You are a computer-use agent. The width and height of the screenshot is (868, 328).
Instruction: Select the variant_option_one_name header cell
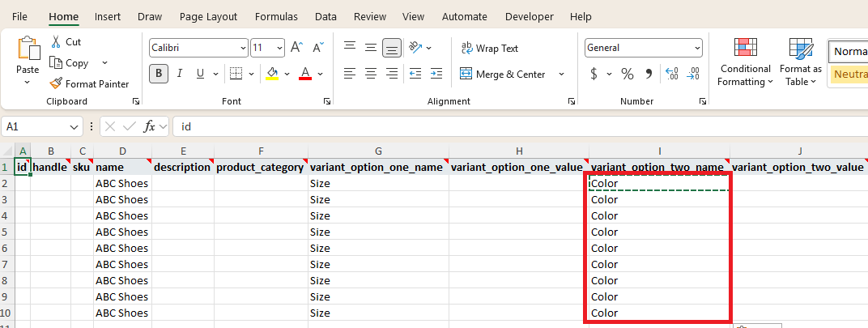pyautogui.click(x=378, y=167)
